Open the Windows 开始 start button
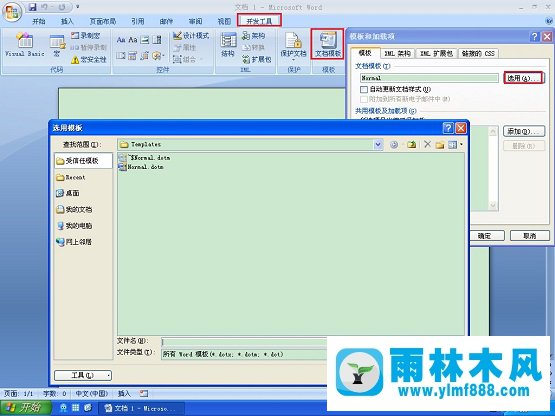Screen dimensions: 555x416 [x=26, y=408]
